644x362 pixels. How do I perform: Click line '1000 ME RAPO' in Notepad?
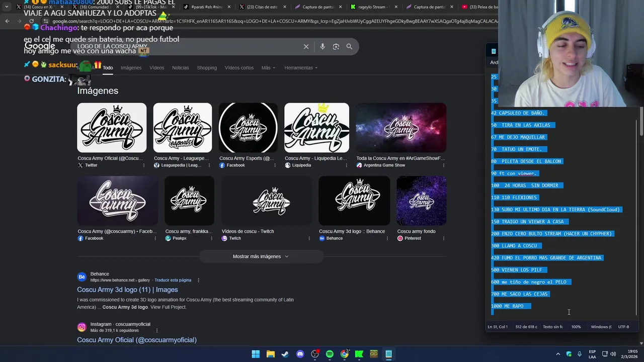pos(507,306)
